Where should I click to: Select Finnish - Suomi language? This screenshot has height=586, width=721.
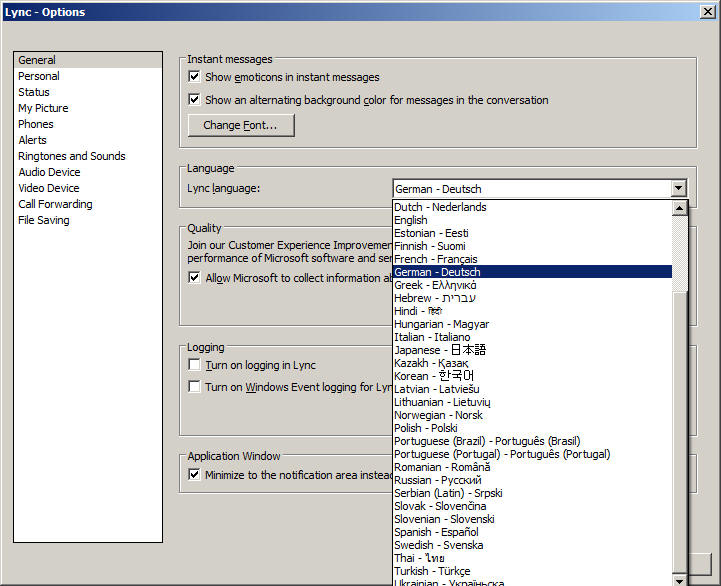click(532, 246)
